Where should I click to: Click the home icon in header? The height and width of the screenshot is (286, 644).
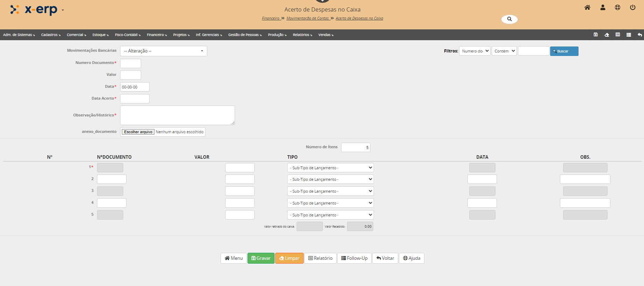[x=587, y=7]
